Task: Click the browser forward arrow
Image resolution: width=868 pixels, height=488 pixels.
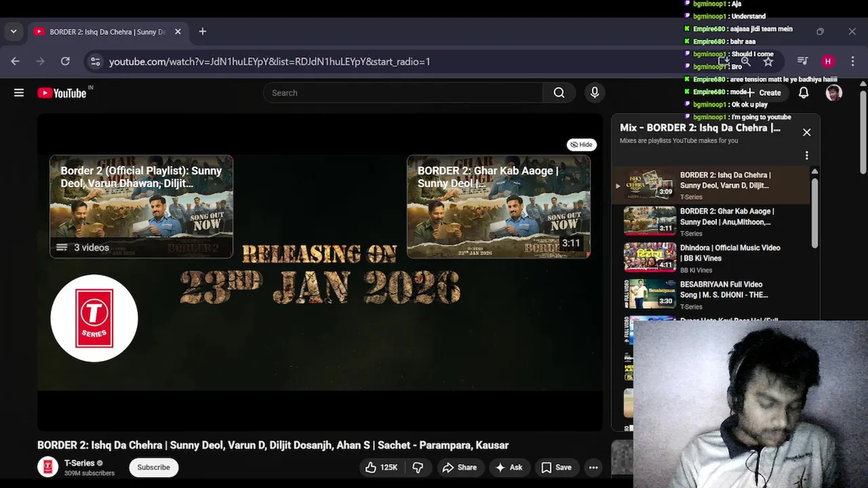Action: (40, 62)
